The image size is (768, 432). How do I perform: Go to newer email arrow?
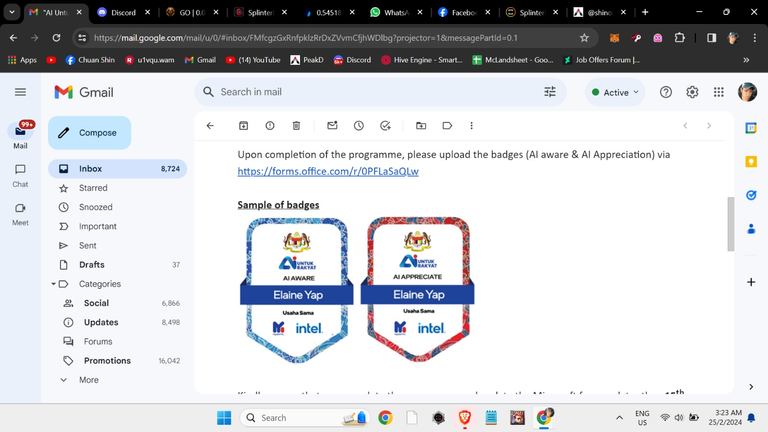click(x=685, y=126)
